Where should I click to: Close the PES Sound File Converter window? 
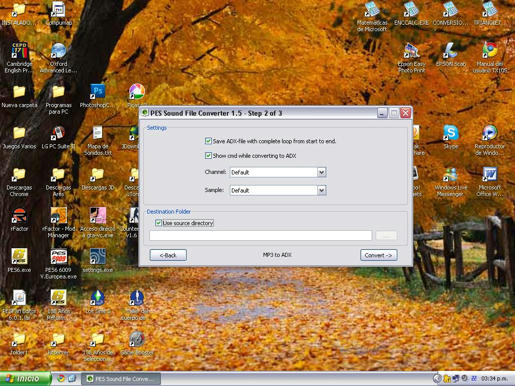pos(405,113)
